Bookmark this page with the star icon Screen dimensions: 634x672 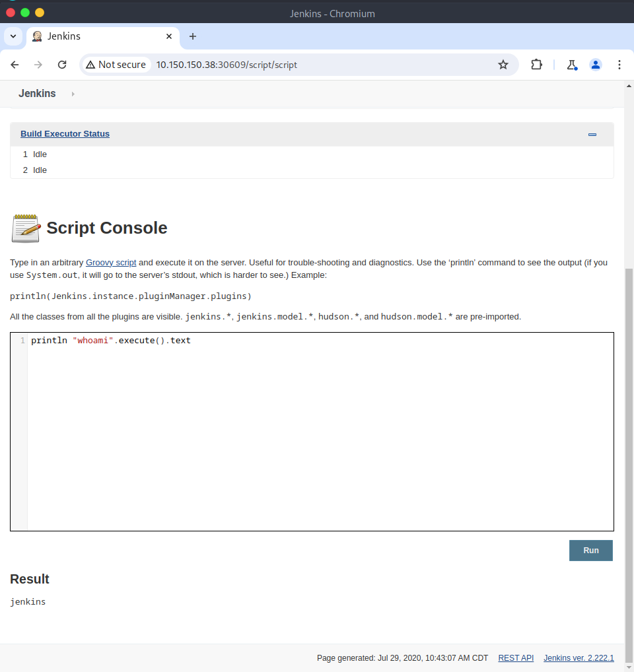tap(503, 65)
